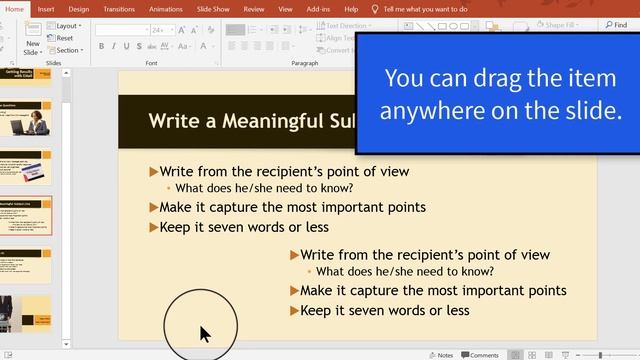Click the zoom slider handle

tap(600, 356)
